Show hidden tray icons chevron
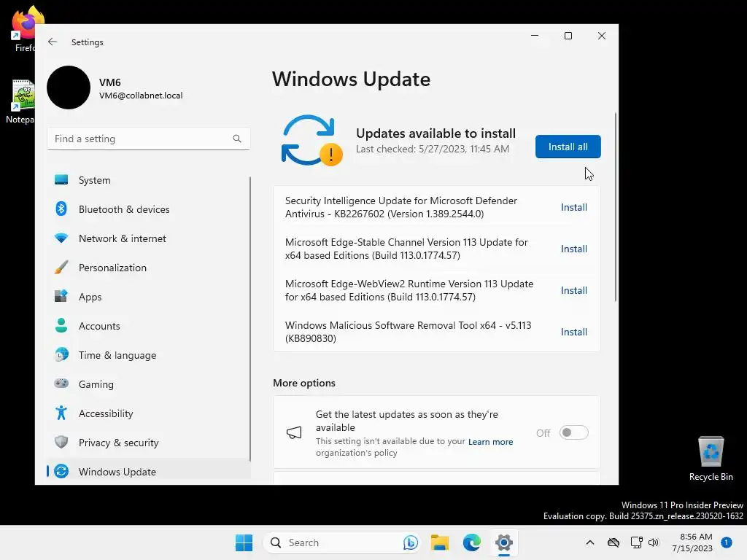 [589, 542]
